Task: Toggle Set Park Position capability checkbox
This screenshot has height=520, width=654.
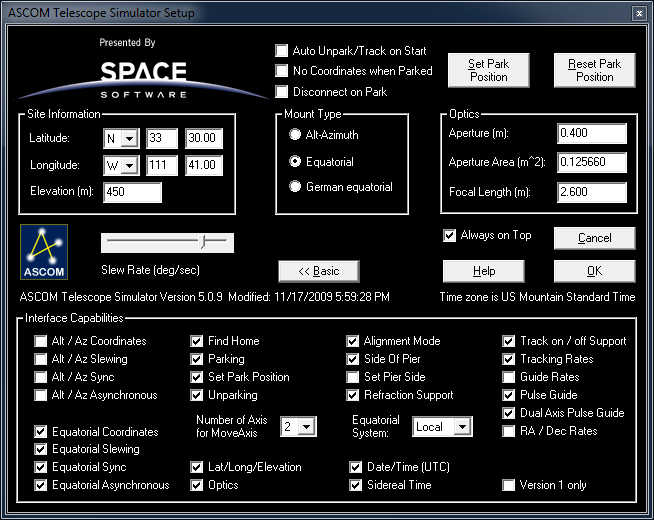Action: point(196,377)
